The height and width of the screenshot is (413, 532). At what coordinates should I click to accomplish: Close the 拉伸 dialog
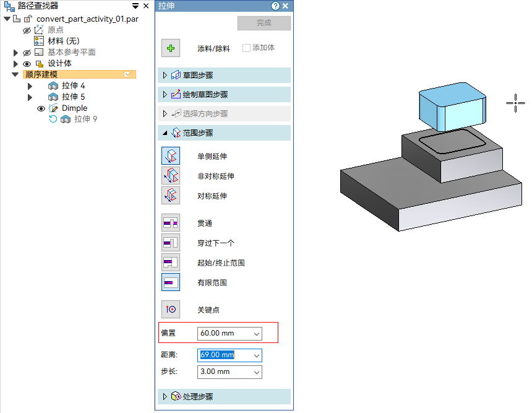(285, 6)
